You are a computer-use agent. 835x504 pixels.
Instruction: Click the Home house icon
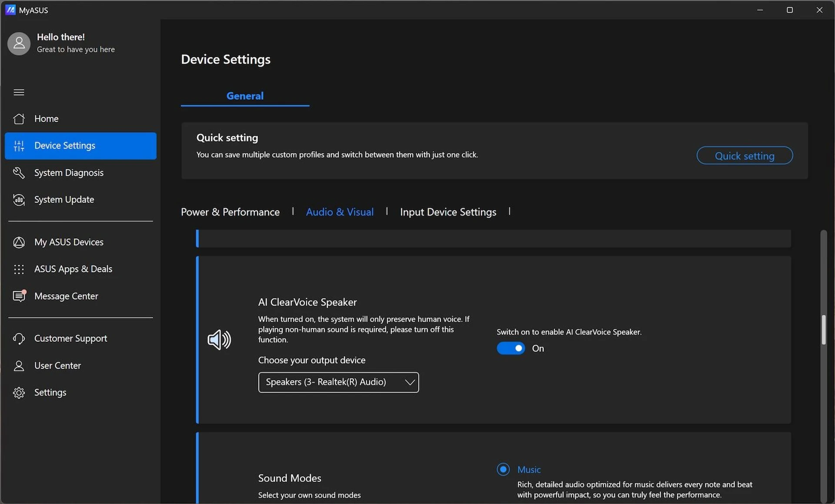19,119
